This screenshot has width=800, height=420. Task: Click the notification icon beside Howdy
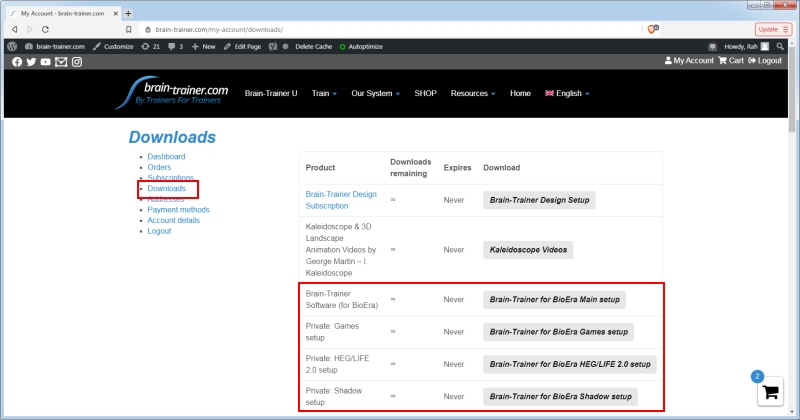coord(712,46)
